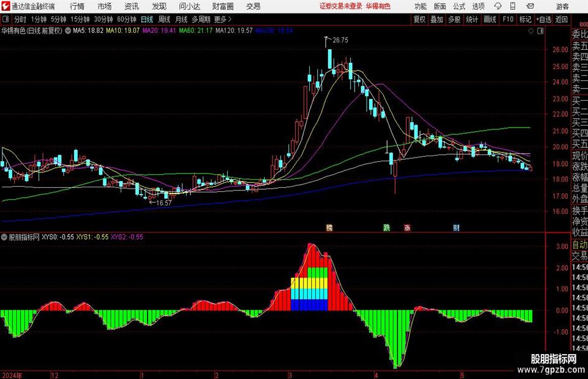
Task: Switch to the 60分钟 period tab
Action: click(x=127, y=19)
